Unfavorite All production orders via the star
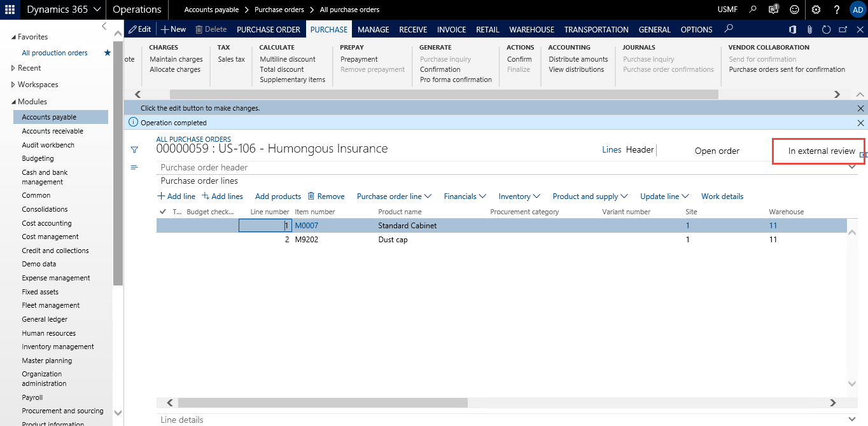 pyautogui.click(x=107, y=53)
